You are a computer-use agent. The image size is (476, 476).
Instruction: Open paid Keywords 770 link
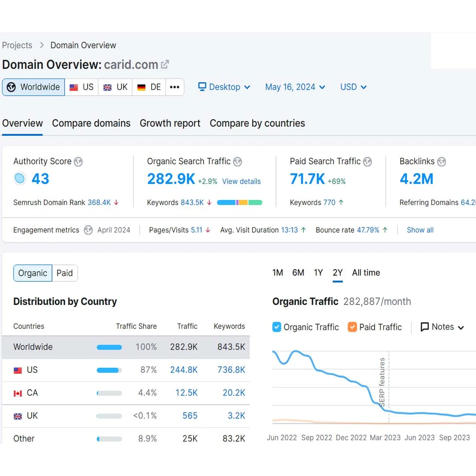point(329,202)
